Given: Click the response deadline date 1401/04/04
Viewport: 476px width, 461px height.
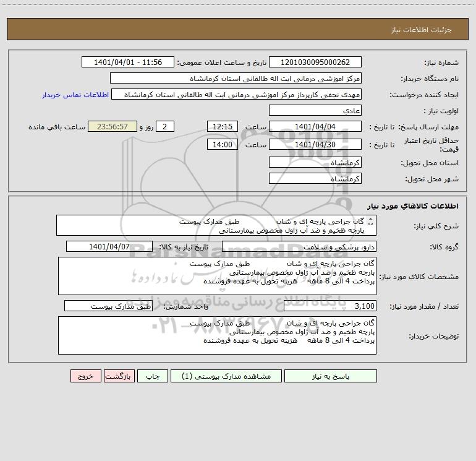Looking at the screenshot, I should click(x=315, y=126).
